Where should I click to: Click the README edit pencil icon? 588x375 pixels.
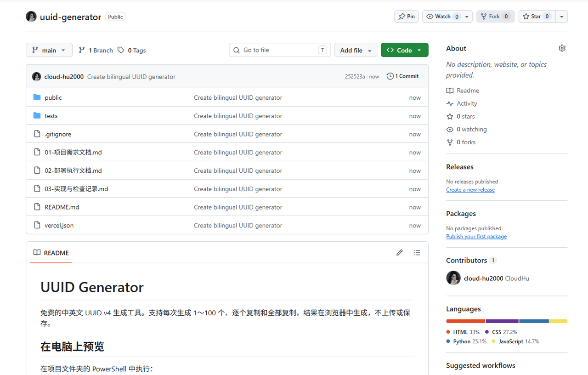click(x=400, y=253)
